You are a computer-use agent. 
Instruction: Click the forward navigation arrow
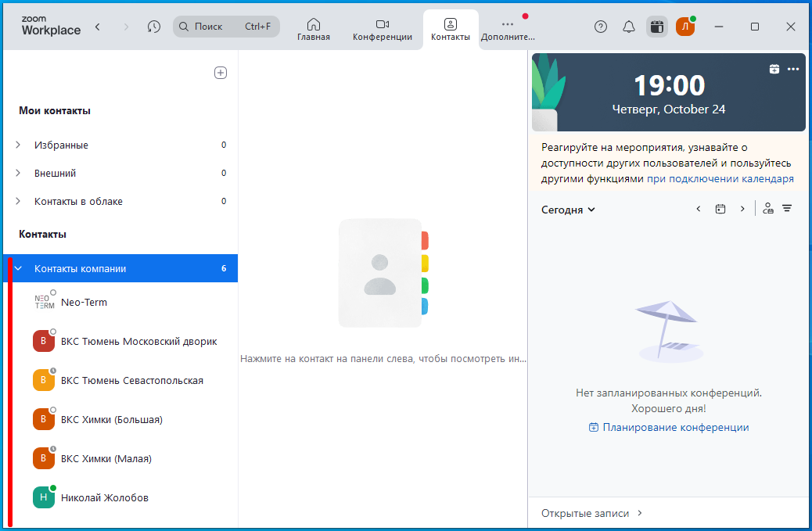126,27
